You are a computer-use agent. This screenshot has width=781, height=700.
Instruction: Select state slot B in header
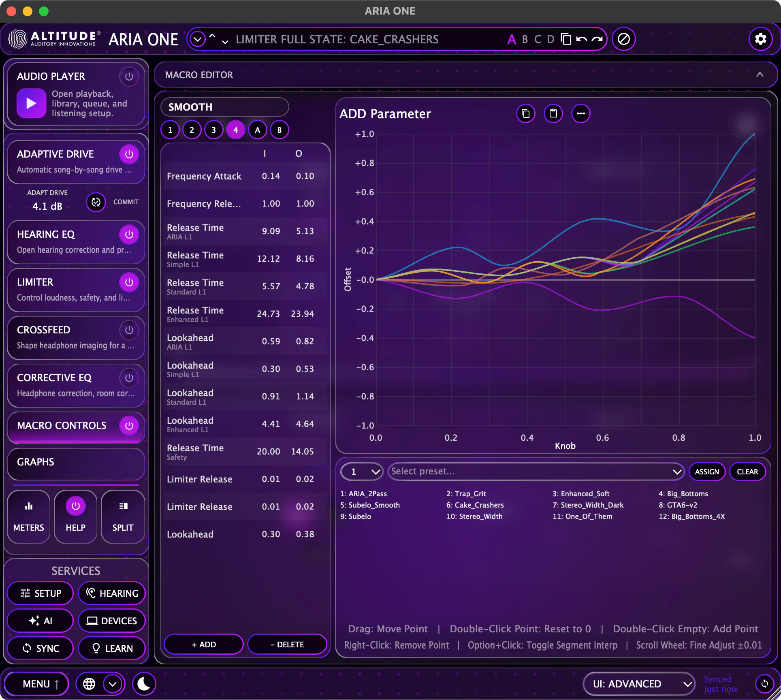tap(525, 39)
